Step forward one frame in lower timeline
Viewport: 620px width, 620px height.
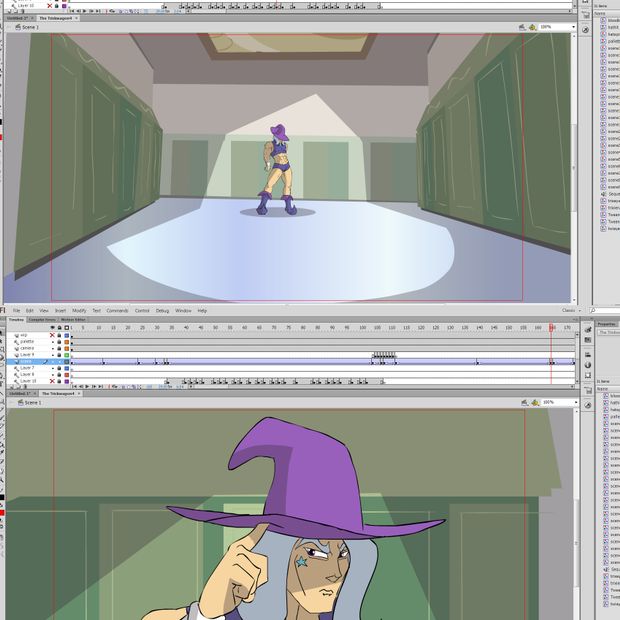pyautogui.click(x=94, y=387)
